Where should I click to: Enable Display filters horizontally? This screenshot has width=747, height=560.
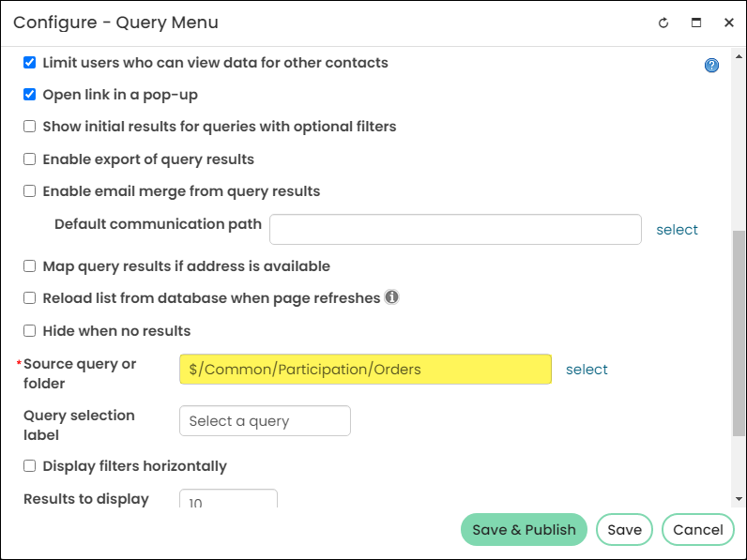(29, 465)
